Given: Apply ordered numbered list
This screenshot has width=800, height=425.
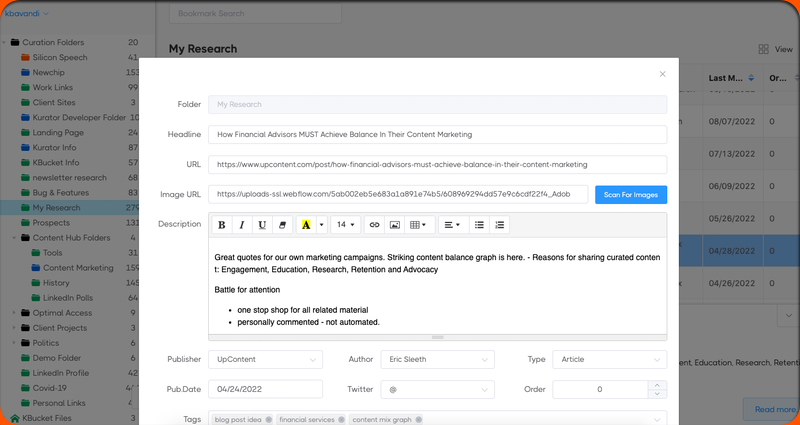Looking at the screenshot, I should coord(499,225).
